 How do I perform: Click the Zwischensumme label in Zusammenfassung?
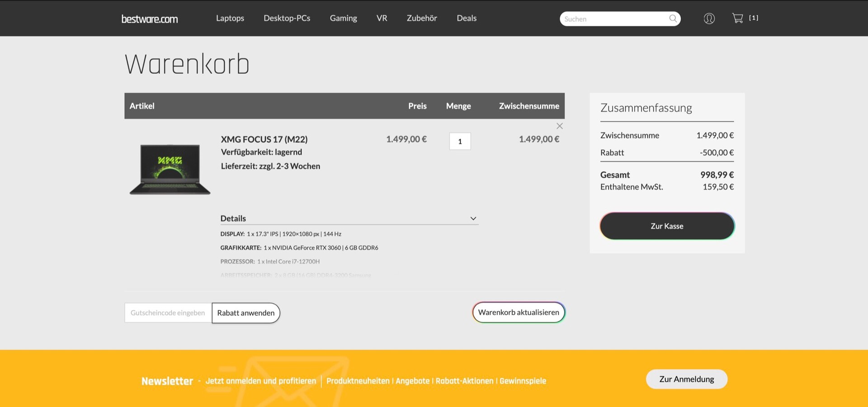pyautogui.click(x=630, y=135)
